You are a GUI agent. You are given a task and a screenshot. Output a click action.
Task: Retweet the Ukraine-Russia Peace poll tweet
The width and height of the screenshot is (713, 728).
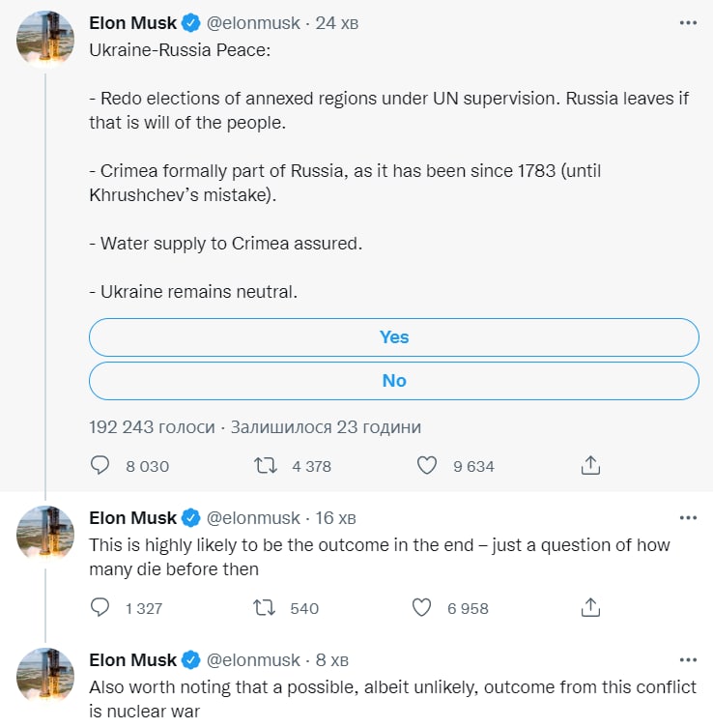point(266,465)
